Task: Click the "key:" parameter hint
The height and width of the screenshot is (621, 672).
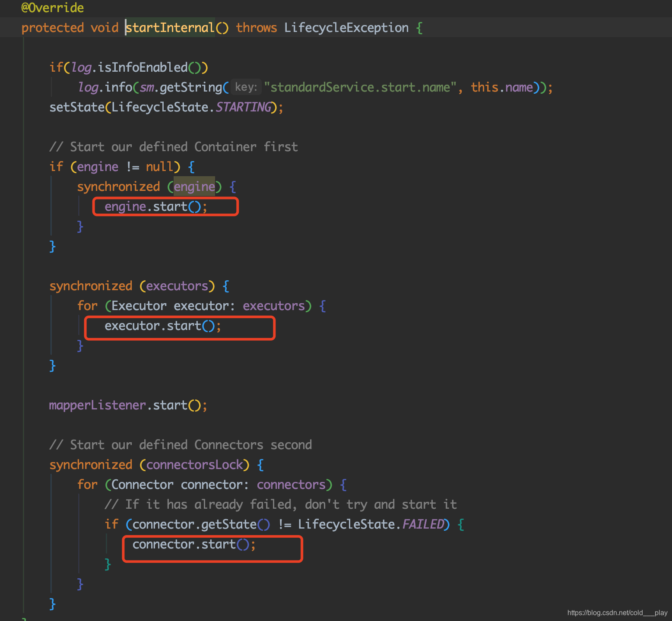Action: click(246, 87)
